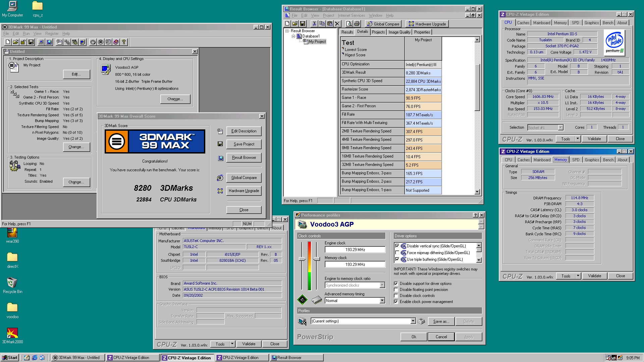Click Printer icon in Result Browser toolbar
Viewport: 644px width, 362px height.
pos(357,24)
